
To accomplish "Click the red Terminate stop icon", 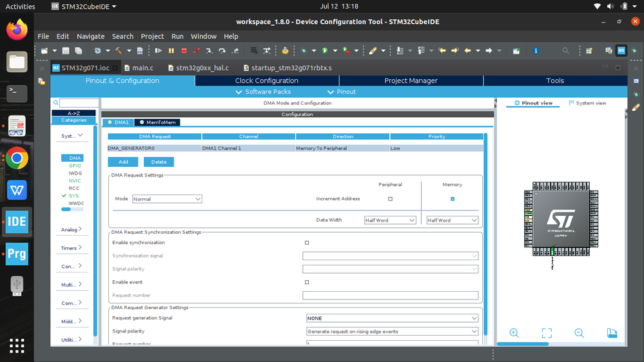I will point(184,50).
